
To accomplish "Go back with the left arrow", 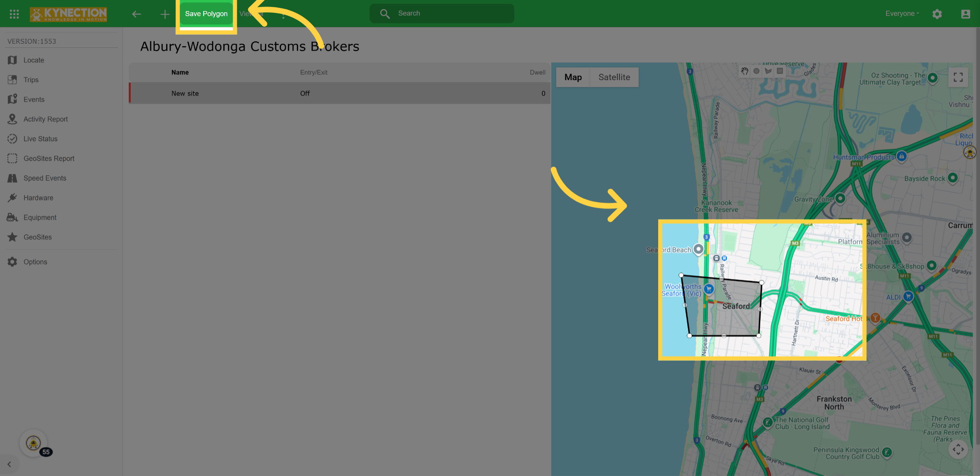I will click(x=136, y=14).
